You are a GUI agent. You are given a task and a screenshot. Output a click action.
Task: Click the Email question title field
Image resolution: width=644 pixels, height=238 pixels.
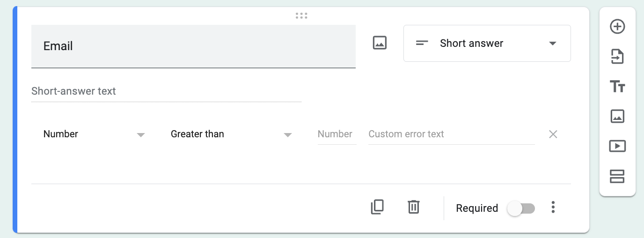pyautogui.click(x=193, y=46)
